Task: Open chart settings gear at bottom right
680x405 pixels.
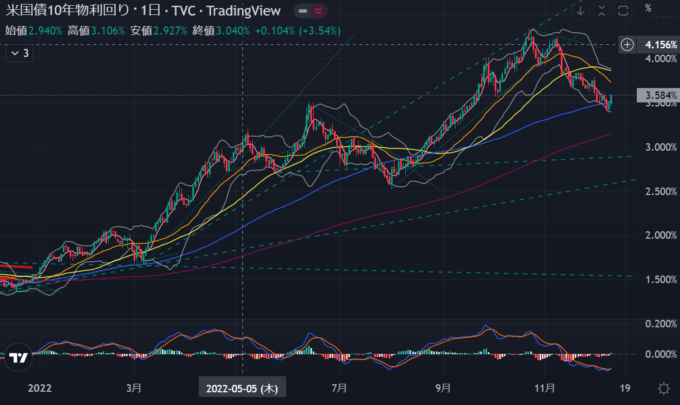Action: pyautogui.click(x=664, y=387)
